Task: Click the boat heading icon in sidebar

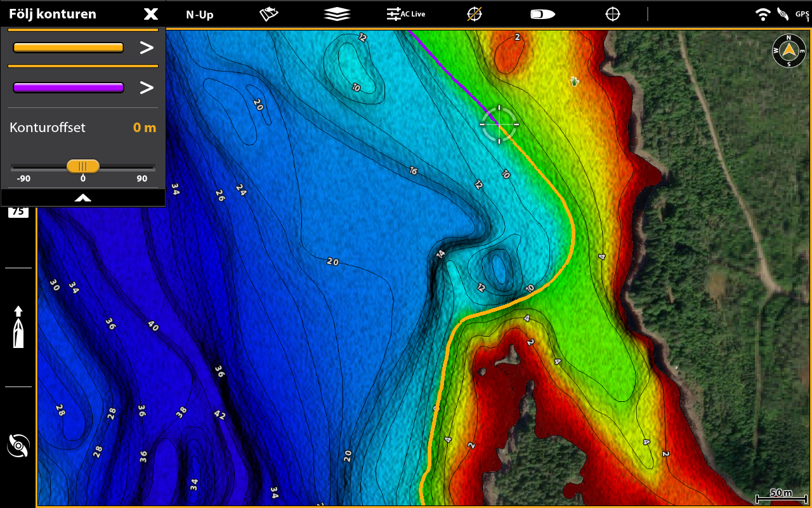Action: pos(18,326)
